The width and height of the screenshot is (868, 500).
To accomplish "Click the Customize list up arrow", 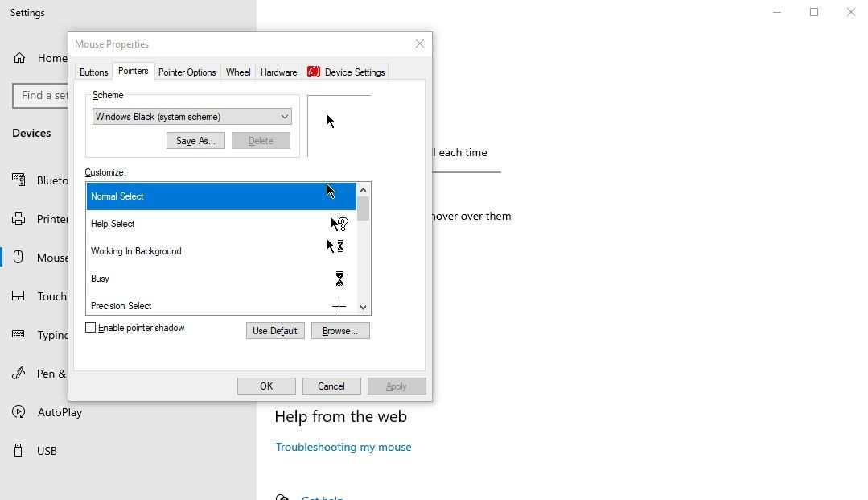I will coord(363,190).
